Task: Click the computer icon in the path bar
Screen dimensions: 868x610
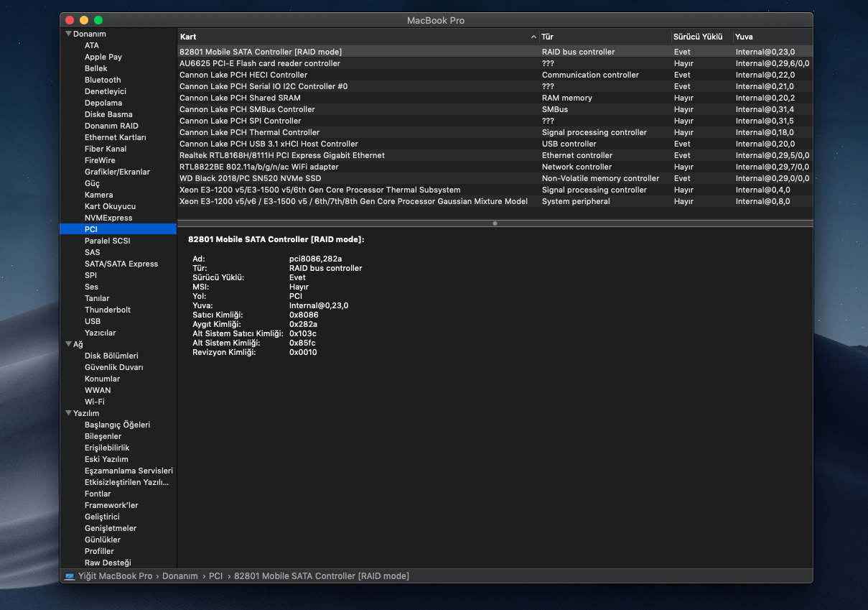Action: tap(70, 576)
